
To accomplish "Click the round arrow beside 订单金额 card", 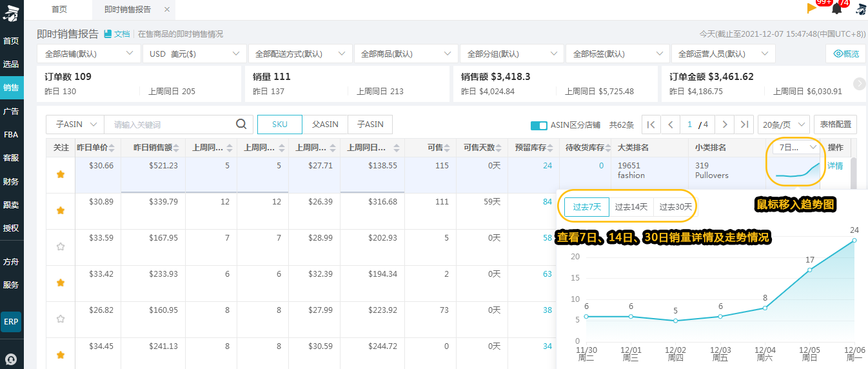I will [x=860, y=83].
